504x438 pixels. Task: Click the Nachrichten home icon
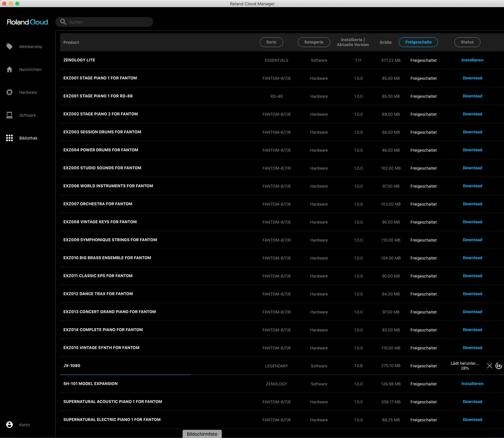click(9, 69)
